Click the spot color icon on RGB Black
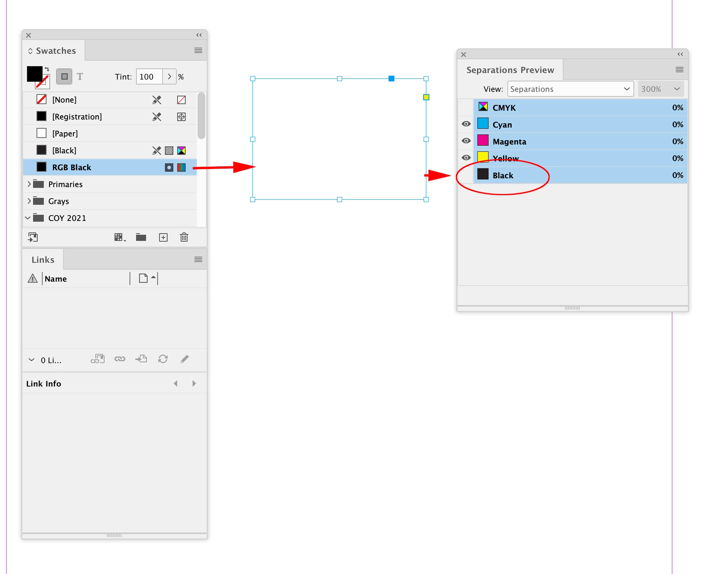 click(169, 168)
